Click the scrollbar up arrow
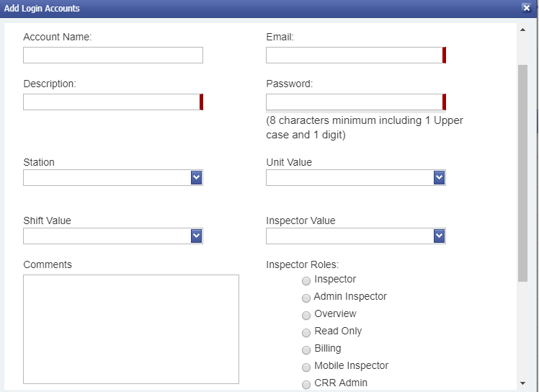 point(522,30)
